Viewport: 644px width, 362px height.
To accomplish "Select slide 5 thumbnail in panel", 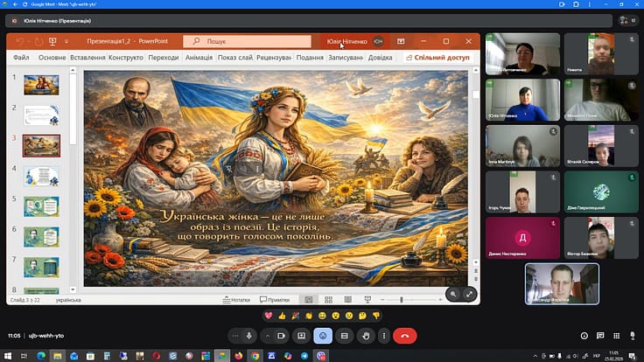I will pyautogui.click(x=40, y=205).
